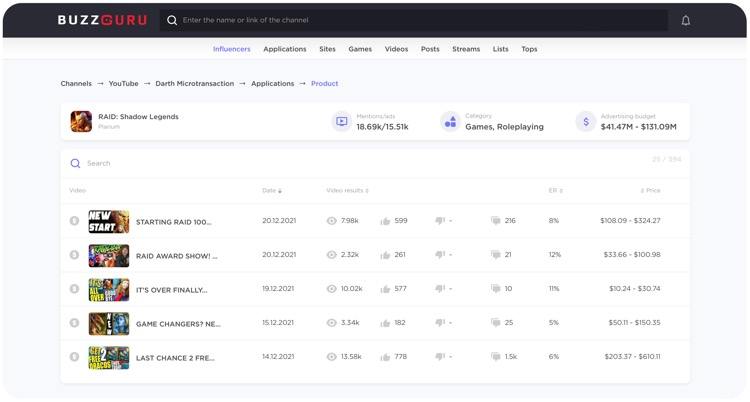This screenshot has width=750, height=402.
Task: Click the magnifier icon in top search bar
Action: point(172,20)
